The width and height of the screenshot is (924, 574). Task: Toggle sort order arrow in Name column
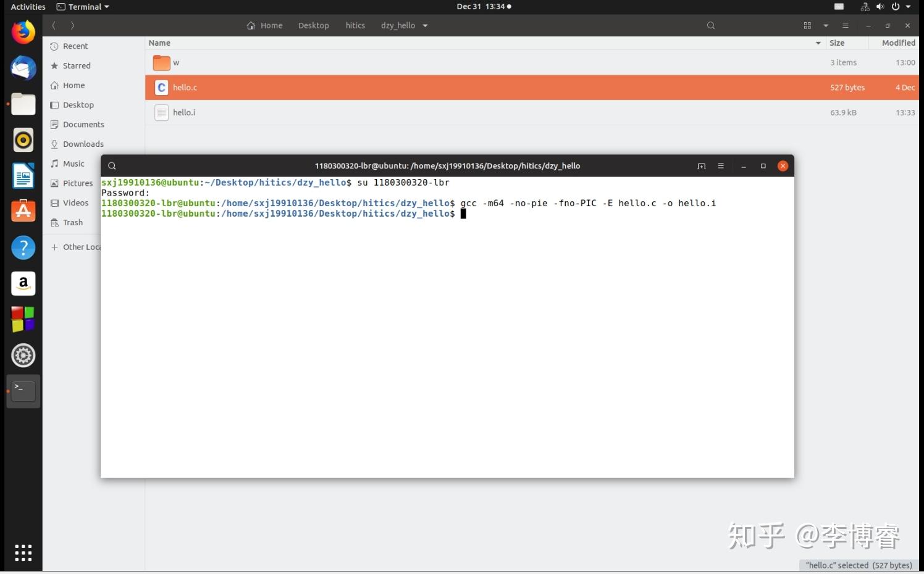pos(818,43)
